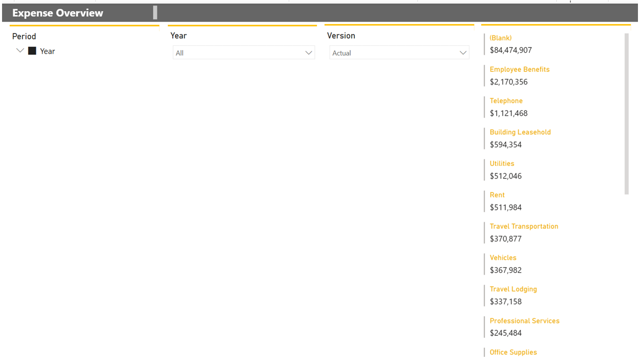Select the Telephone expense category

coord(506,101)
